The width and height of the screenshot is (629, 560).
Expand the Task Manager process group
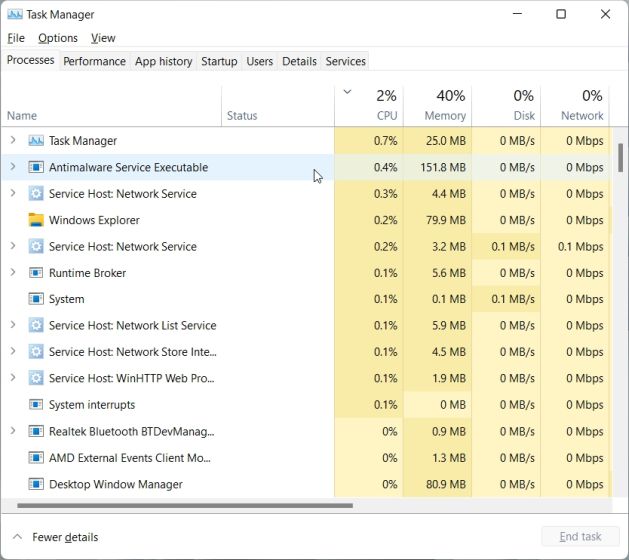[x=13, y=141]
